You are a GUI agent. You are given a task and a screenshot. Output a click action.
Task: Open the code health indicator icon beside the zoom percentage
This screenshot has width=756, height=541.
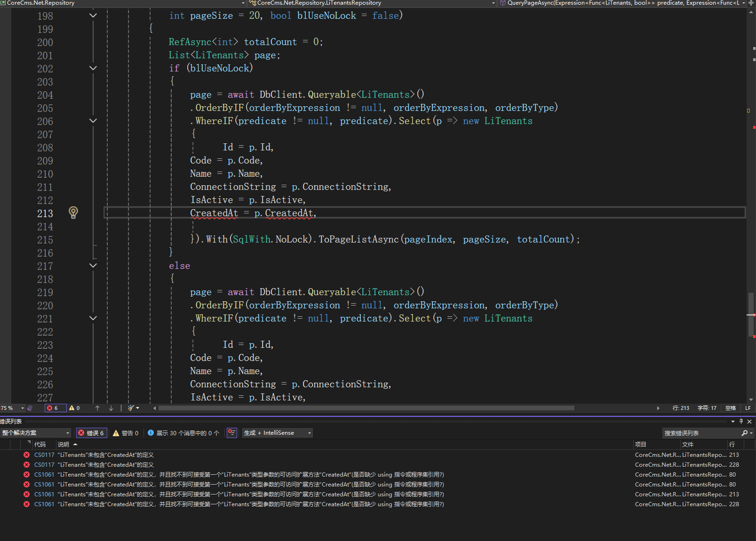30,408
